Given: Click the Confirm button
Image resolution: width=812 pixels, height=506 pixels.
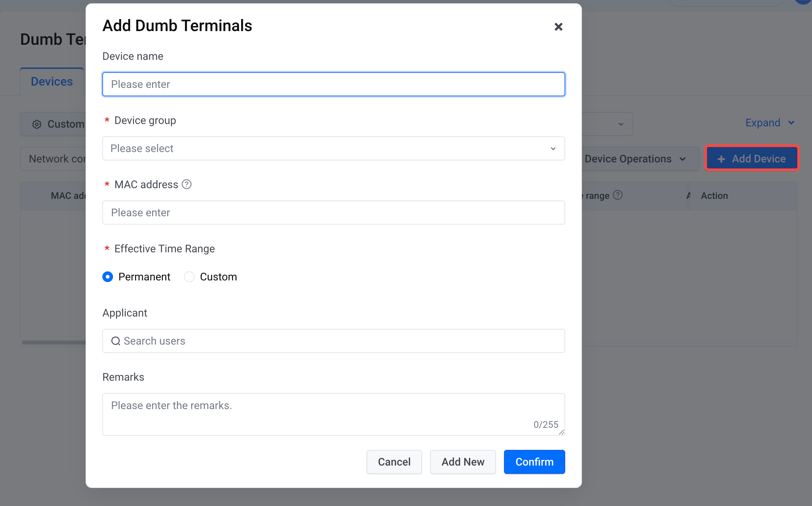Looking at the screenshot, I should (x=534, y=462).
